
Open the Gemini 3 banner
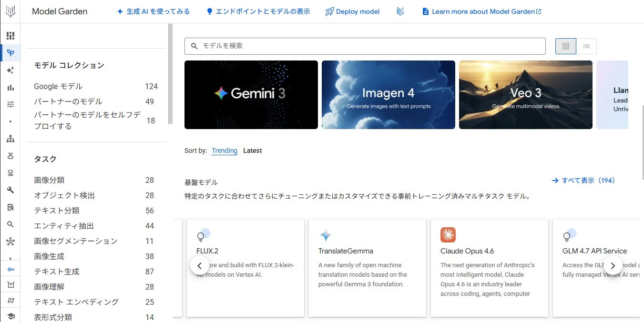point(251,95)
